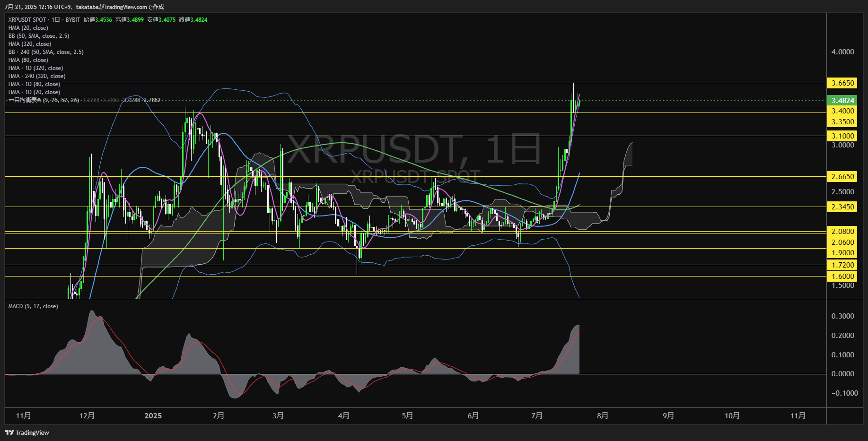Select the 2.0600 price level label

[x=842, y=242]
